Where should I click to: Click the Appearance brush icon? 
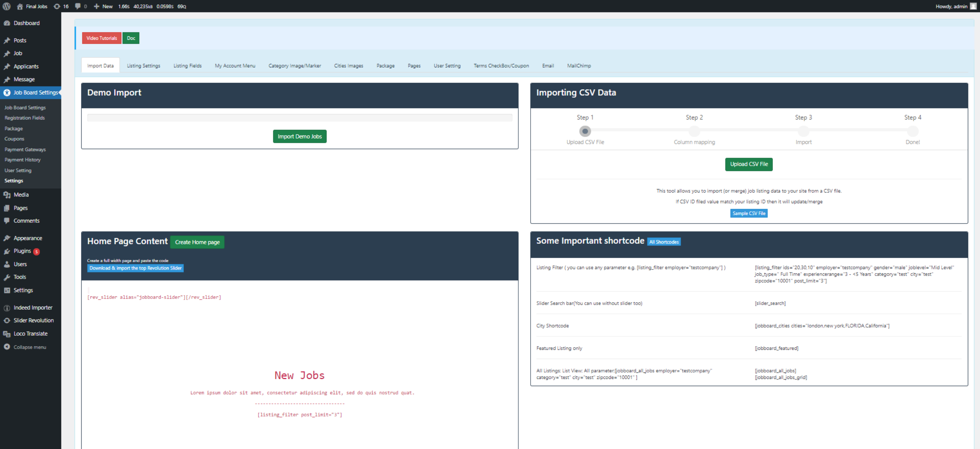[7, 238]
